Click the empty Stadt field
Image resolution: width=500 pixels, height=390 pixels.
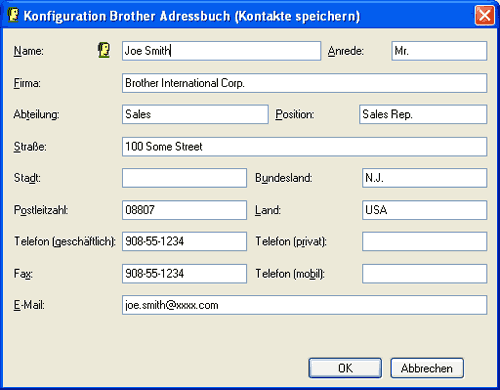click(x=184, y=178)
